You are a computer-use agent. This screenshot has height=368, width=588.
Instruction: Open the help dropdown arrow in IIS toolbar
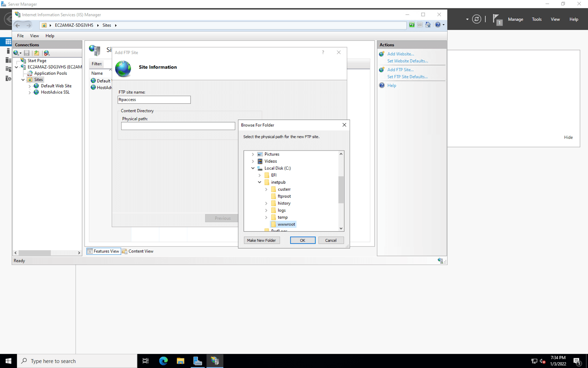[x=444, y=25]
